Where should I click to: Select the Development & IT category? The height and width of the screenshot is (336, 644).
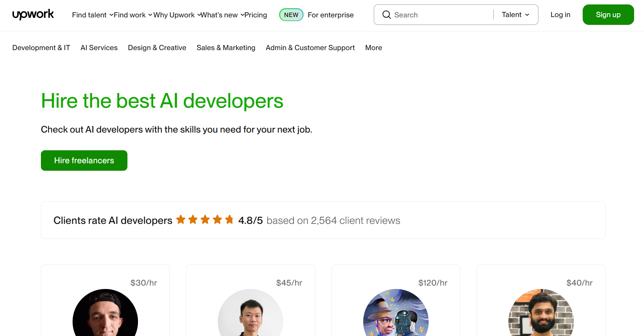[x=41, y=48]
